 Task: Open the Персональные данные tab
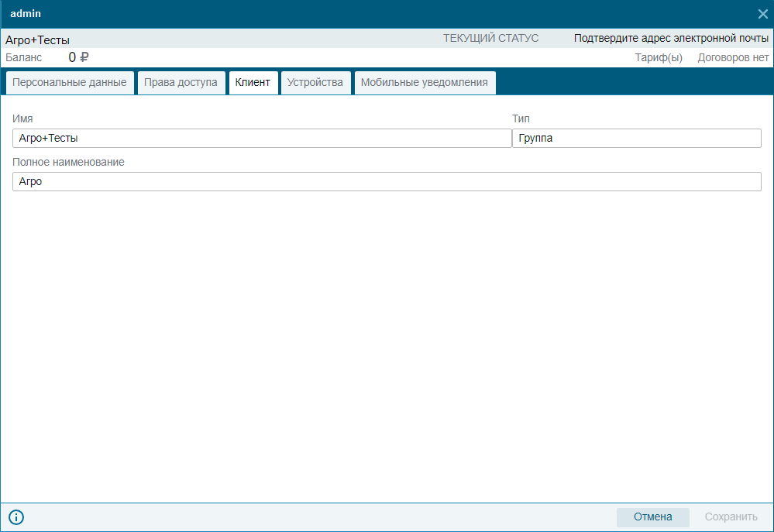tap(70, 82)
